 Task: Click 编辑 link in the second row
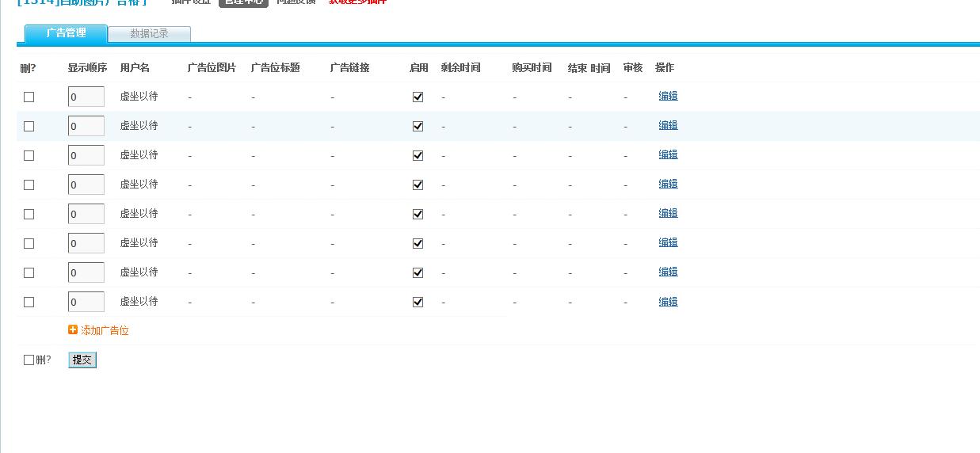(668, 125)
